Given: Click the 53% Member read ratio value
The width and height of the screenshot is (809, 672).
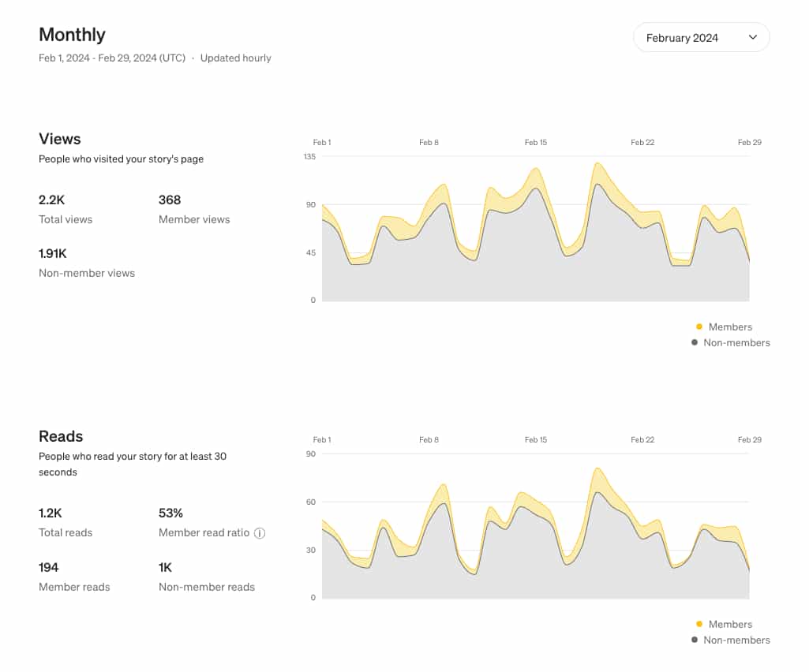Looking at the screenshot, I should pos(170,513).
